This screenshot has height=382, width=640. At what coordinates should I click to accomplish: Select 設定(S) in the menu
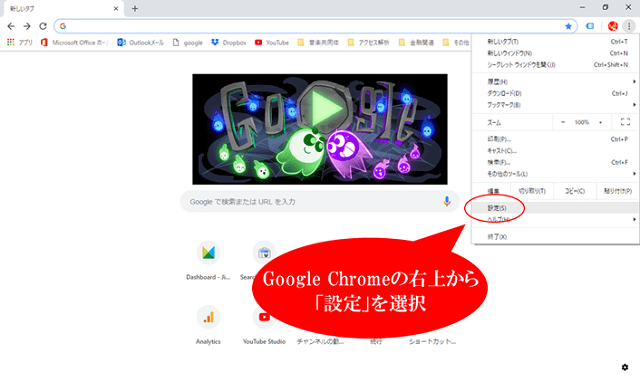pyautogui.click(x=555, y=208)
